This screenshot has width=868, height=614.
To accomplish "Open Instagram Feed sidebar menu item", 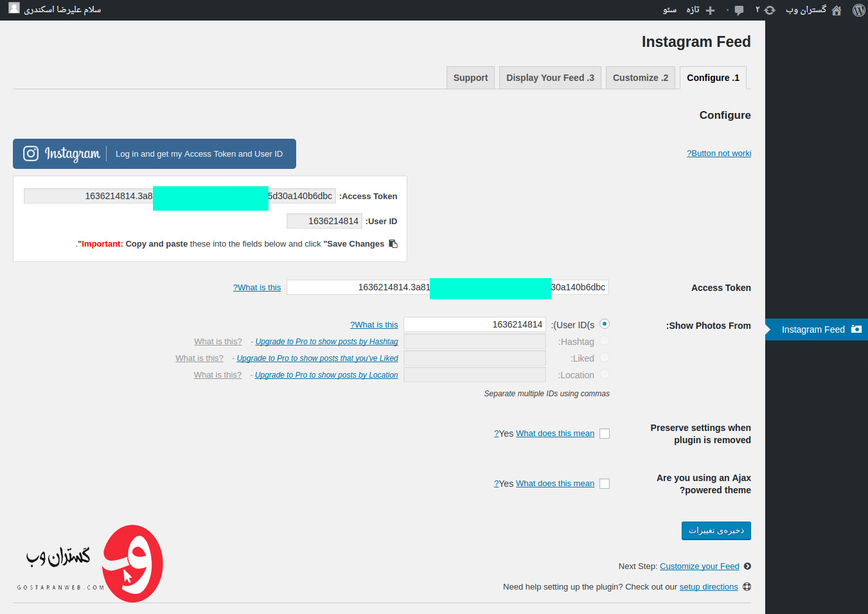I will pos(817,329).
